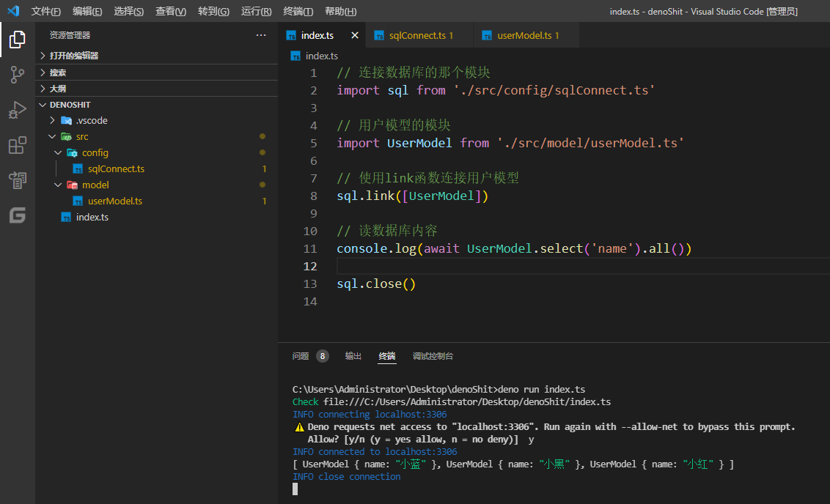Screen dimensions: 830x504
Task: Click line number 8 in gutter
Action: pos(313,196)
